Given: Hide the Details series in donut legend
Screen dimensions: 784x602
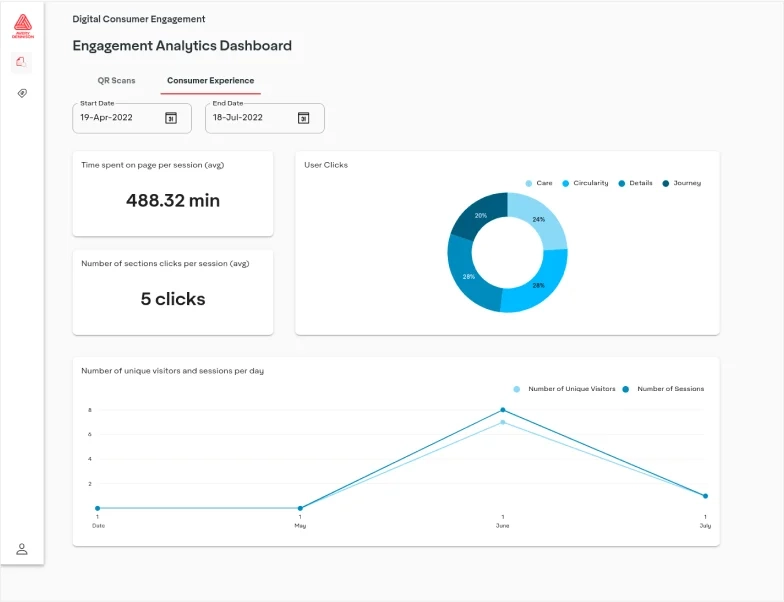Looking at the screenshot, I should pos(636,183).
